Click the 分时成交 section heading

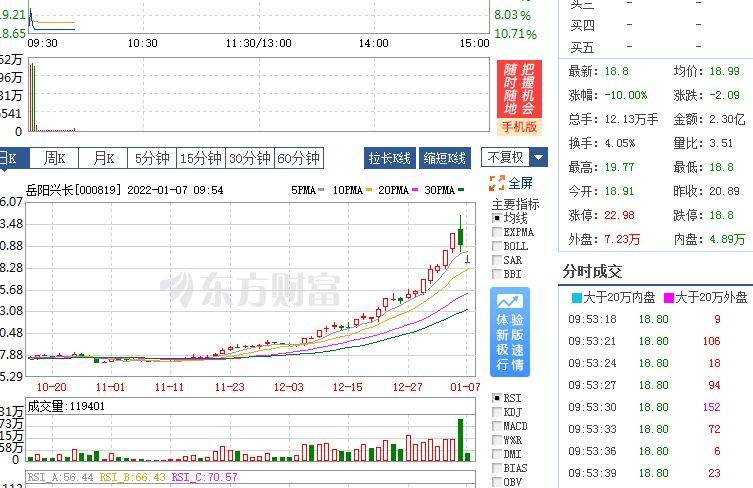[593, 272]
